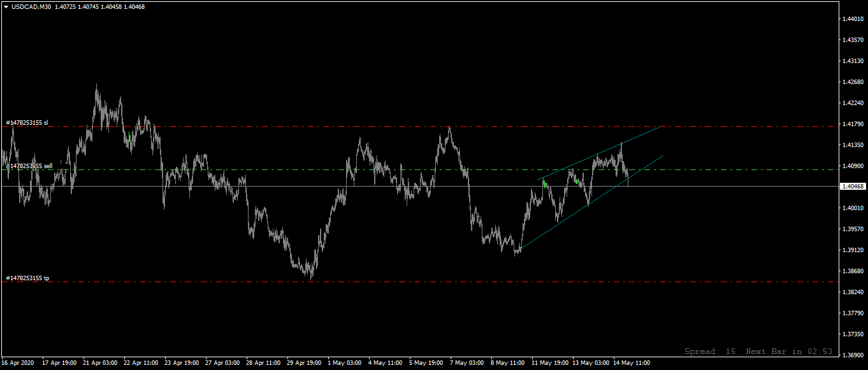Click the 1.39570 price axis label
This screenshot has height=370, width=868.
(853, 229)
